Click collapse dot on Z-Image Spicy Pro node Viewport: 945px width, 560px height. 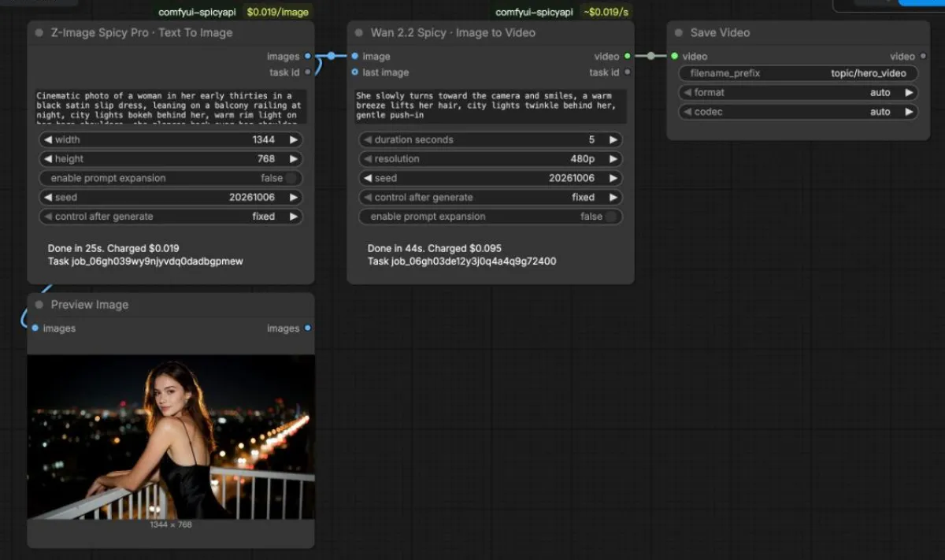pos(39,33)
